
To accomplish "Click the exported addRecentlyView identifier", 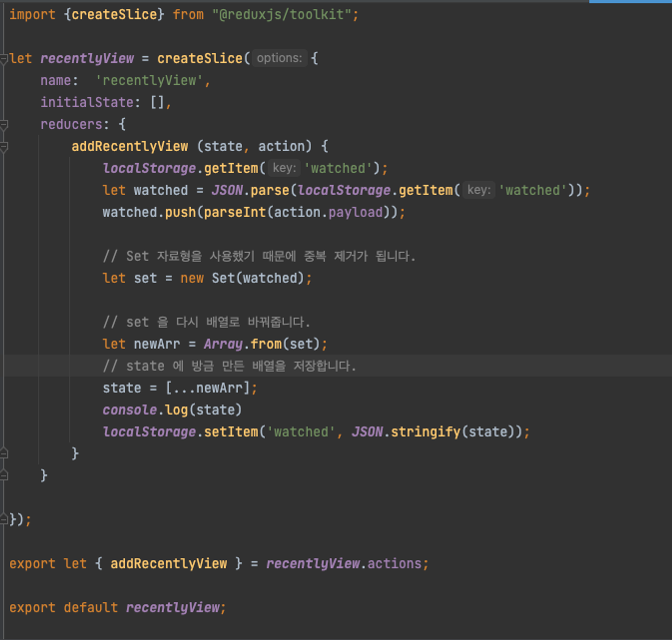I will 169,564.
